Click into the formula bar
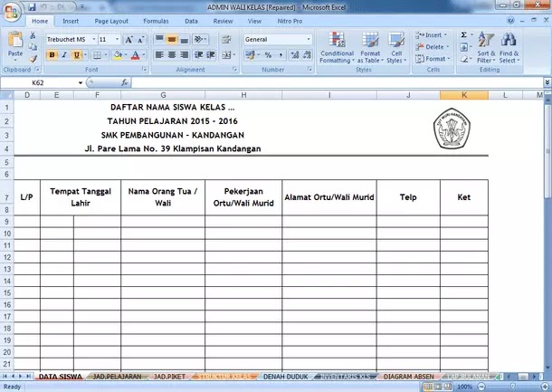 338,82
